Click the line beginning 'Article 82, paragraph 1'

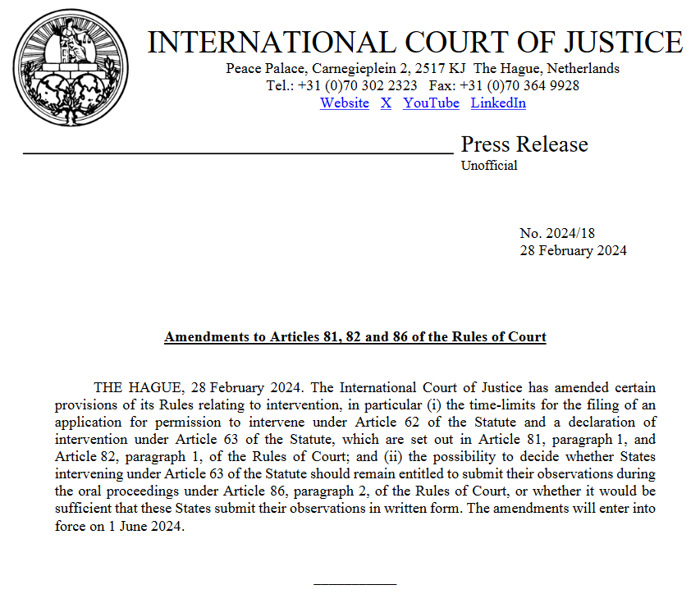coord(355,456)
